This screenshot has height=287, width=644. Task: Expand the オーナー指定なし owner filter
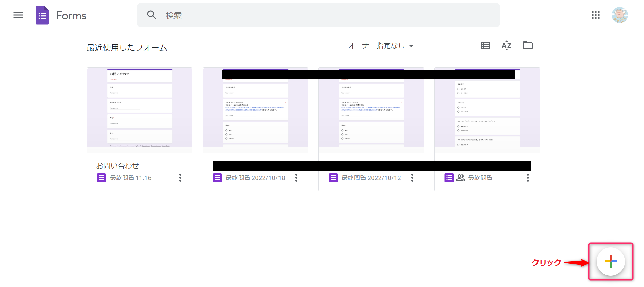click(x=380, y=46)
